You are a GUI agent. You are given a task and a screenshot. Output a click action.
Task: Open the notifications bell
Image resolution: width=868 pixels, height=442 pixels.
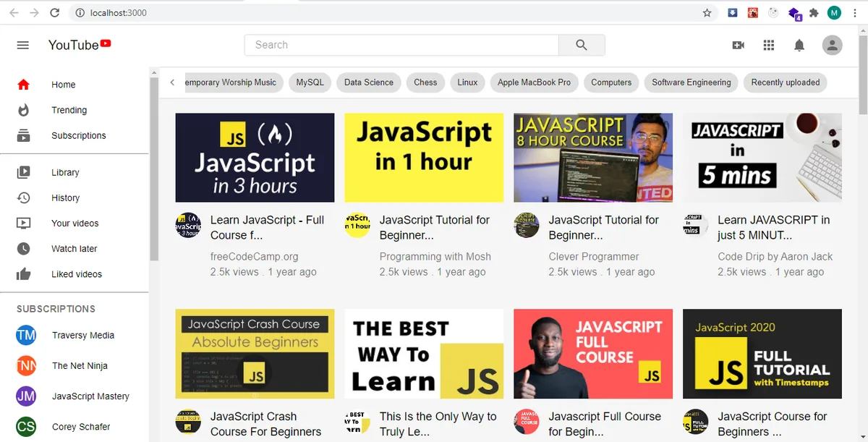click(799, 45)
